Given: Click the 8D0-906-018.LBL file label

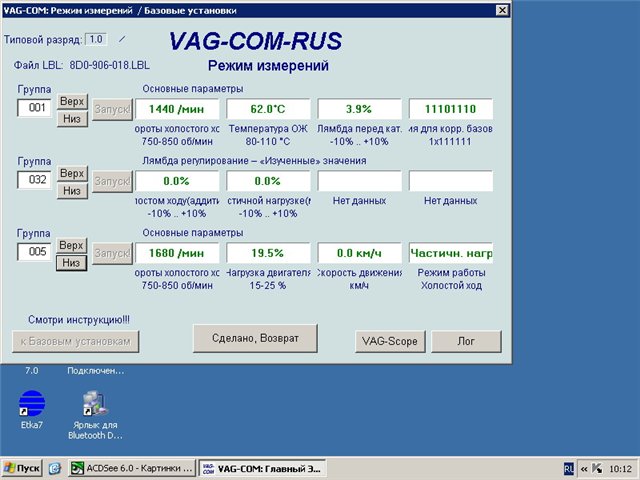Looking at the screenshot, I should click(x=109, y=65).
